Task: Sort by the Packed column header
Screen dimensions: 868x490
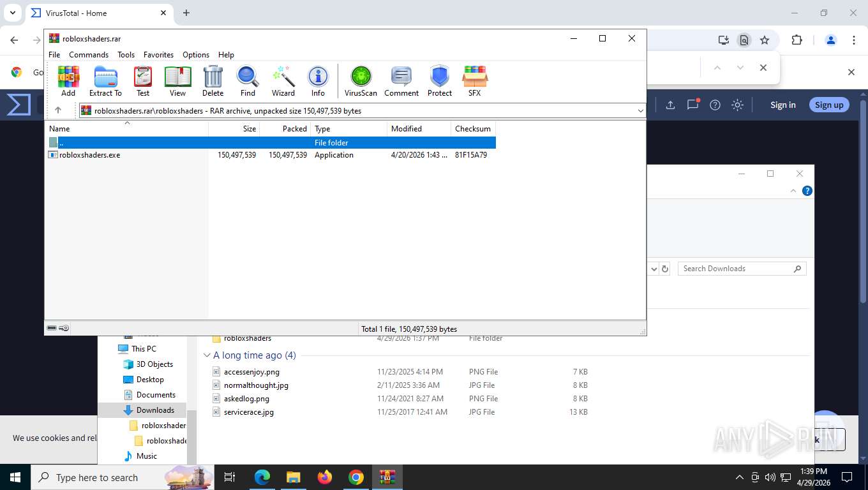Action: (285, 128)
